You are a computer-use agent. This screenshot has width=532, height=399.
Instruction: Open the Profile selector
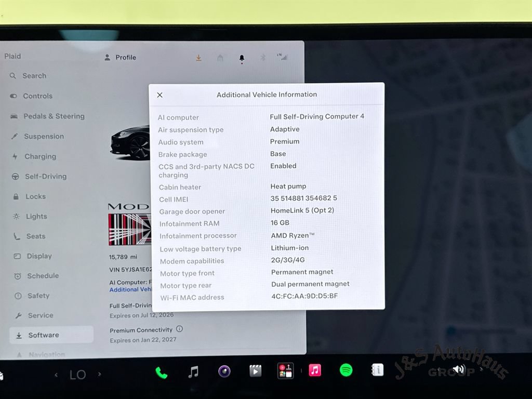pos(121,57)
